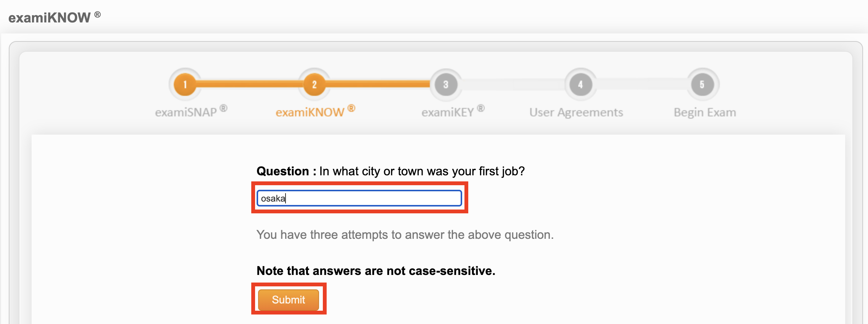868x324 pixels.
Task: Click the orange step 2 circle
Action: 314,84
